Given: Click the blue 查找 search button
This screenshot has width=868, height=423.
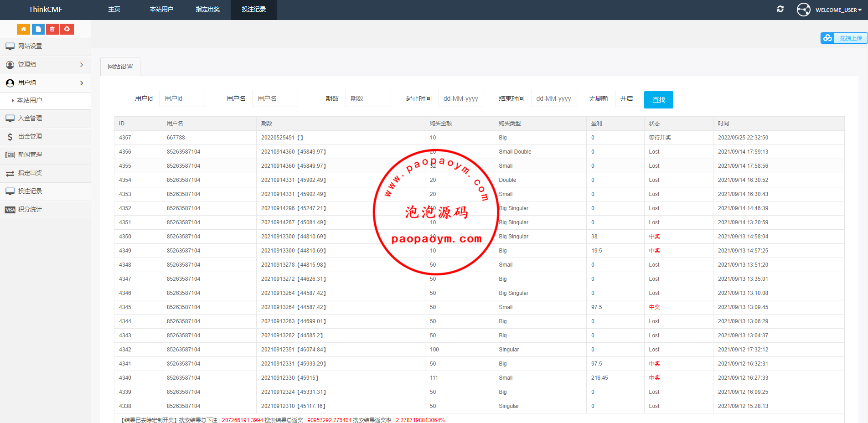Looking at the screenshot, I should 658,100.
